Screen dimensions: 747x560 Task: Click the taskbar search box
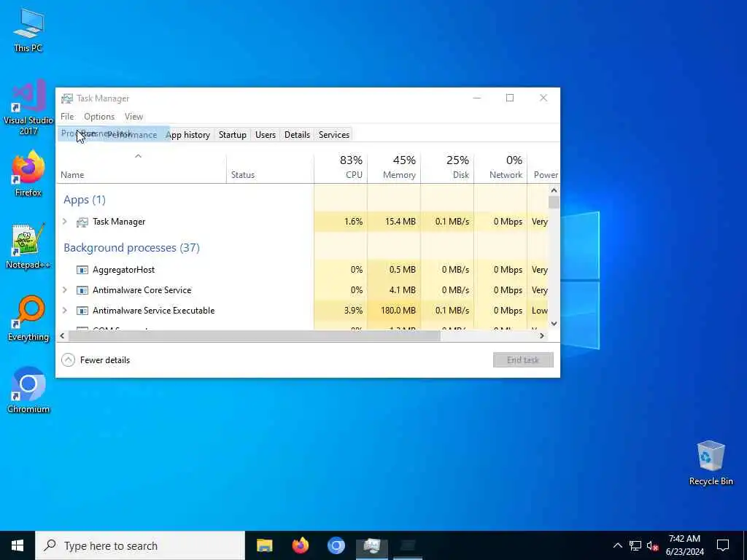click(x=140, y=545)
